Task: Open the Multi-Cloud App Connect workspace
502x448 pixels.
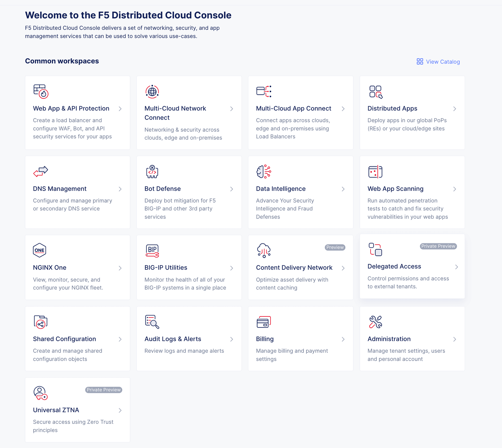Action: [x=294, y=108]
